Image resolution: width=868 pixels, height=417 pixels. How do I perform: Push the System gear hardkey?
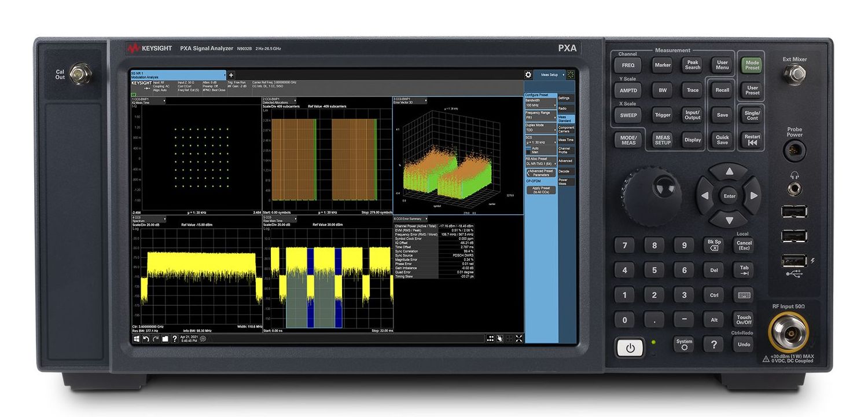point(684,344)
